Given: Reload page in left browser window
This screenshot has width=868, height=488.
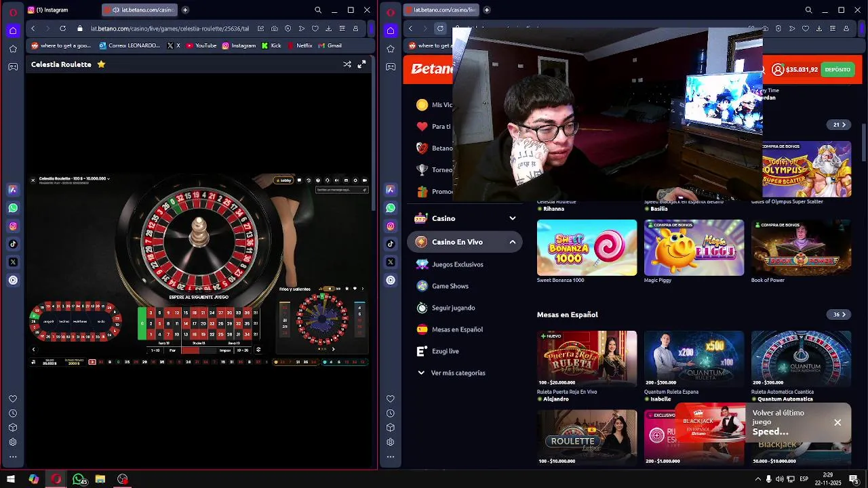Looking at the screenshot, I should pos(62,28).
